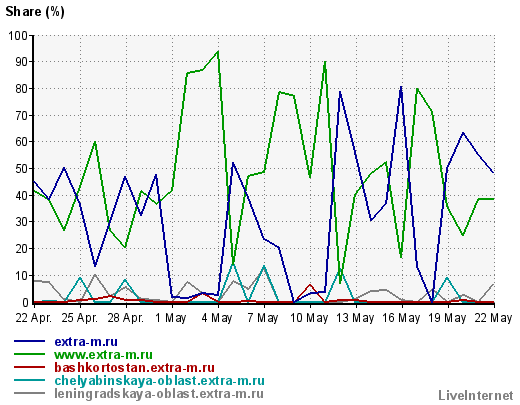Click the Share (%) axis title

coord(35,12)
